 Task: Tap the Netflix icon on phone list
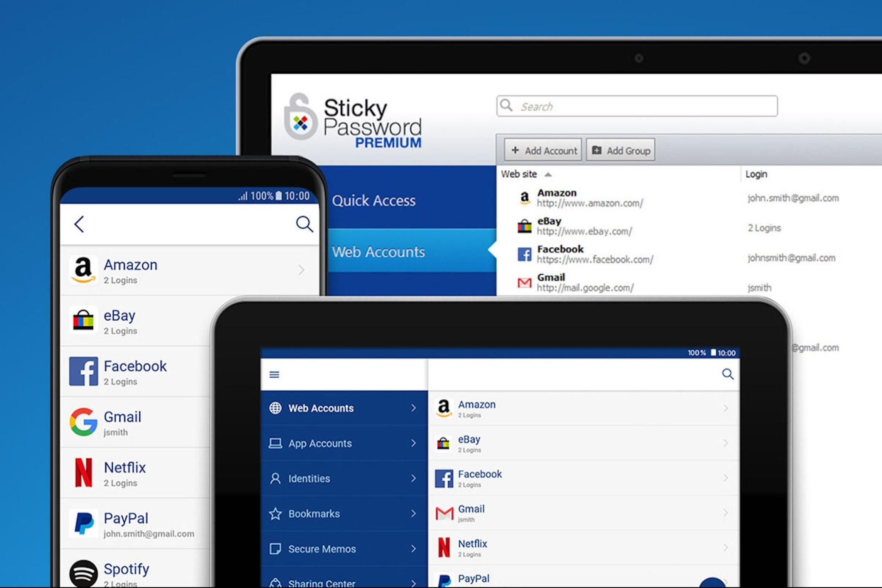83,473
